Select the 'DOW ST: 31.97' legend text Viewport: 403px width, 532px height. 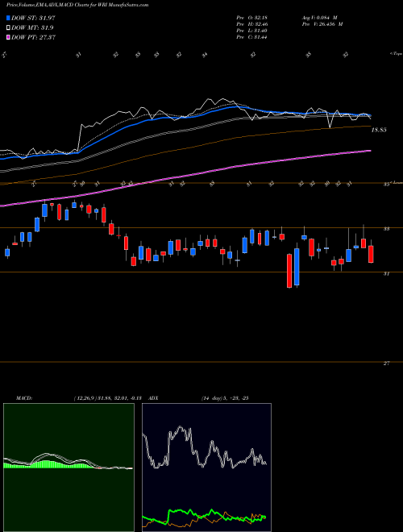(33, 19)
